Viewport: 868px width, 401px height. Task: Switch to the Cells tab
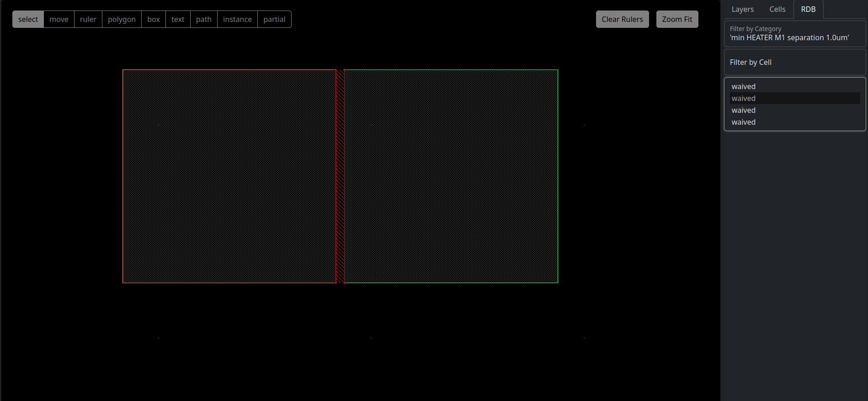tap(777, 9)
